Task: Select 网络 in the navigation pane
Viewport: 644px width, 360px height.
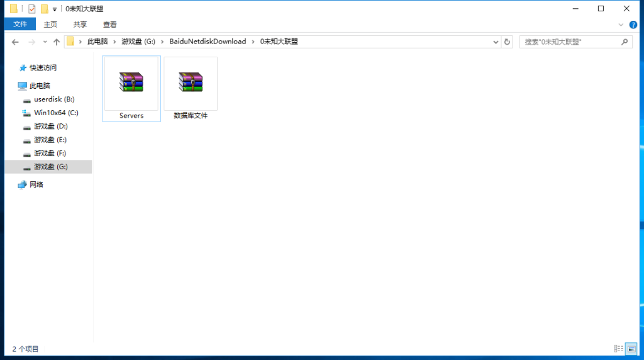Action: point(36,184)
